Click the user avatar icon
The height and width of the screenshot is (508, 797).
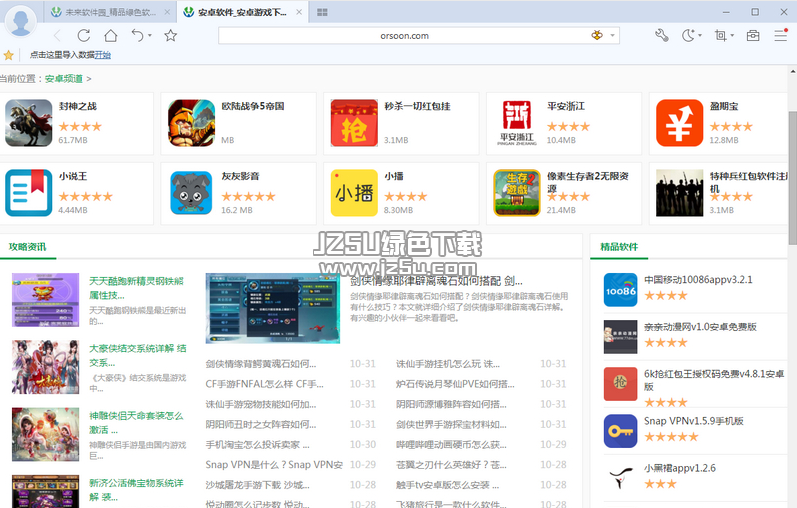point(21,21)
